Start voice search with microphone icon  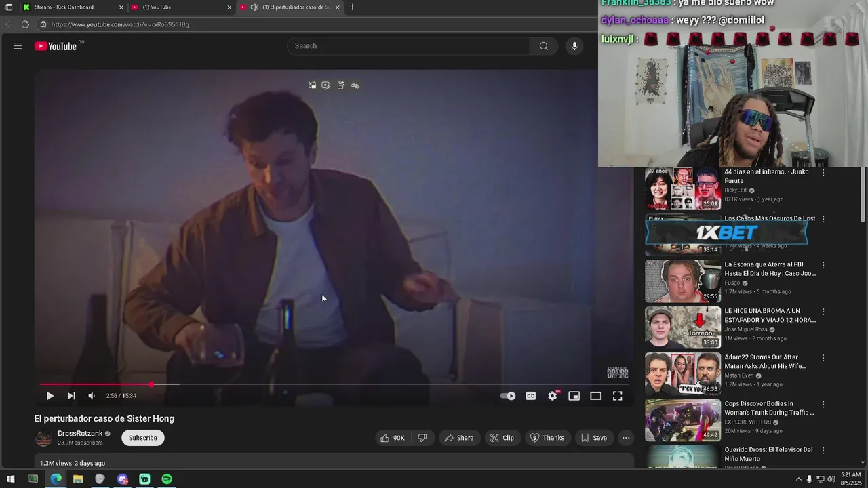(574, 46)
